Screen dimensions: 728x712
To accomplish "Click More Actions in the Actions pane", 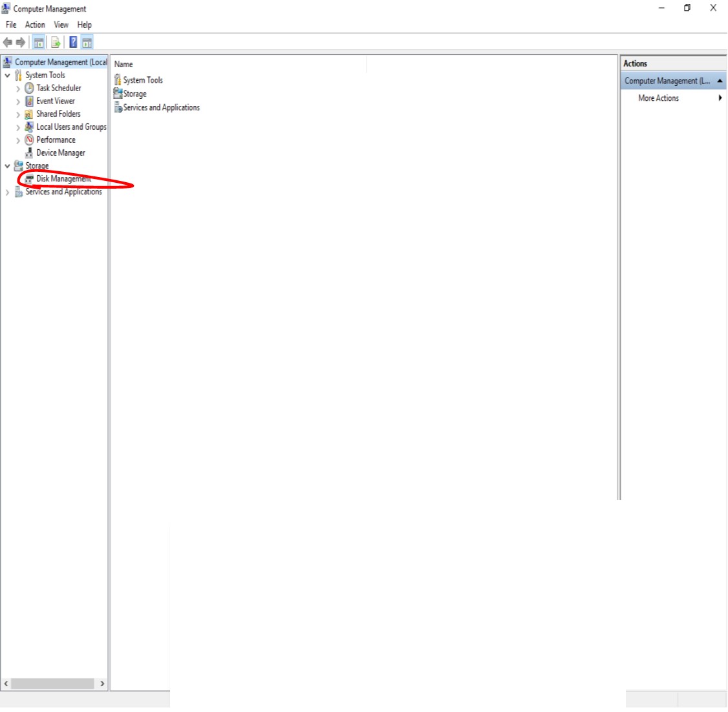I will click(x=658, y=98).
